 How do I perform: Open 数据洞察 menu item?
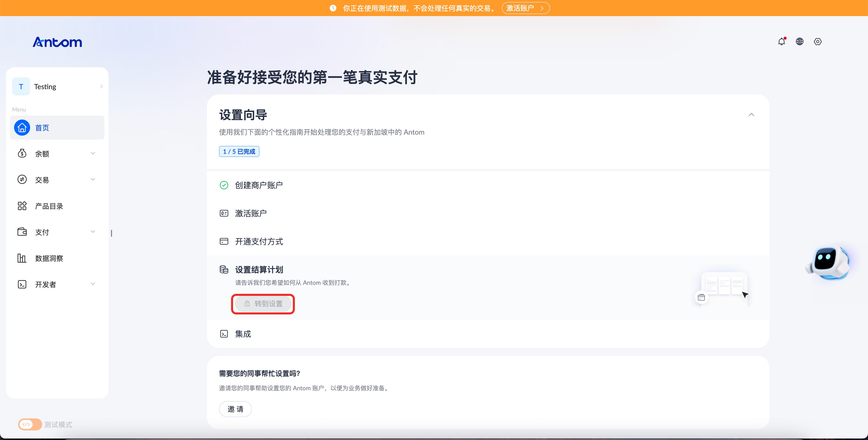point(57,258)
